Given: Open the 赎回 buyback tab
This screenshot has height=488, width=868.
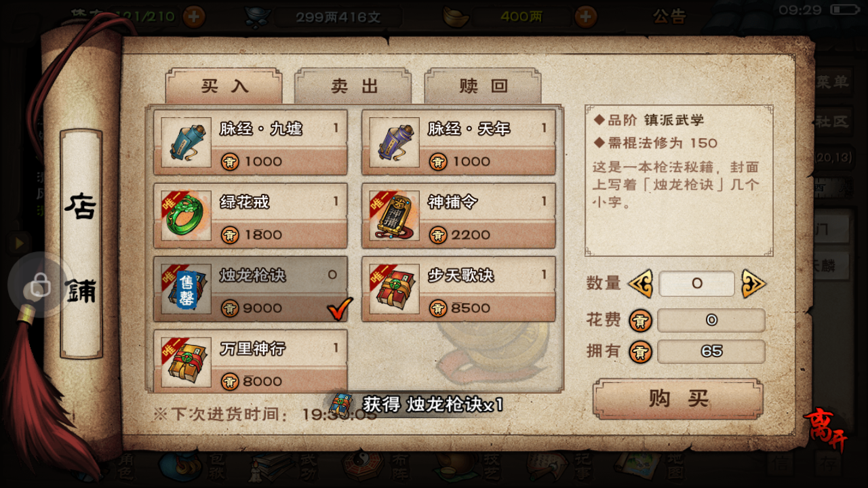Looking at the screenshot, I should coord(483,86).
